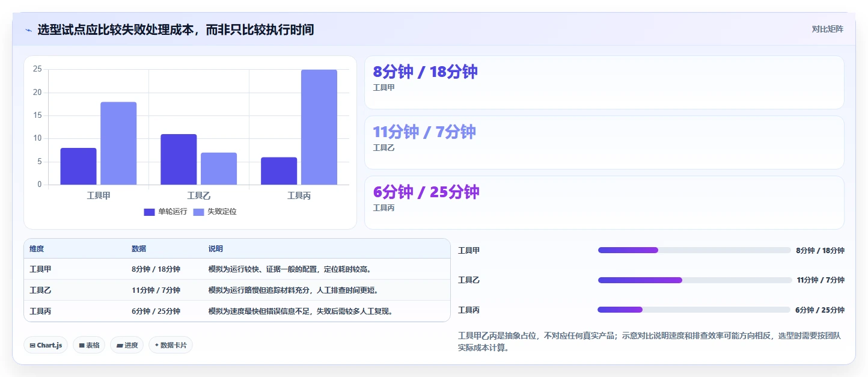Click 工具乙 label in progress list
This screenshot has height=377, width=868.
click(x=469, y=280)
